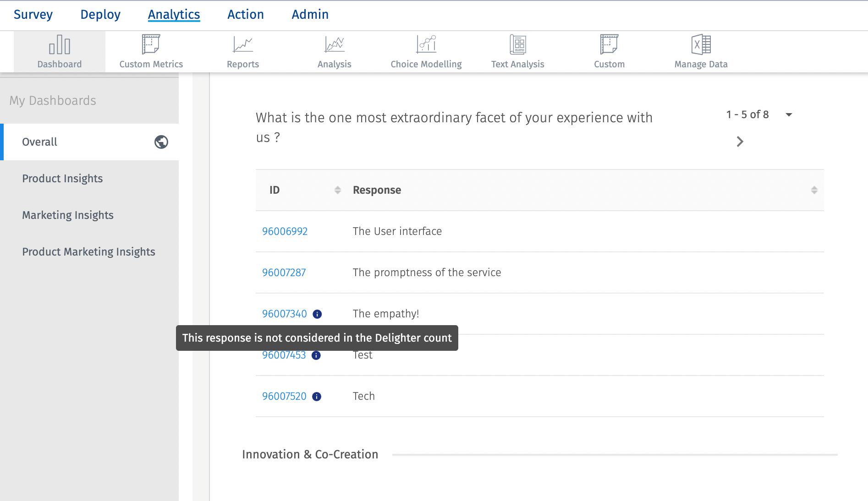Expand the Response column sort control
868x501 pixels.
coord(814,190)
